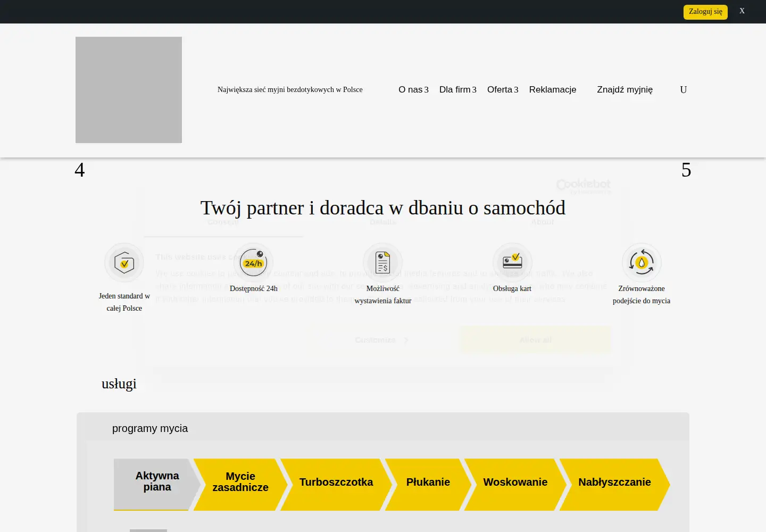Click the 'U' glyph in the navigation
Viewport: 766px width, 532px height.
pos(684,90)
